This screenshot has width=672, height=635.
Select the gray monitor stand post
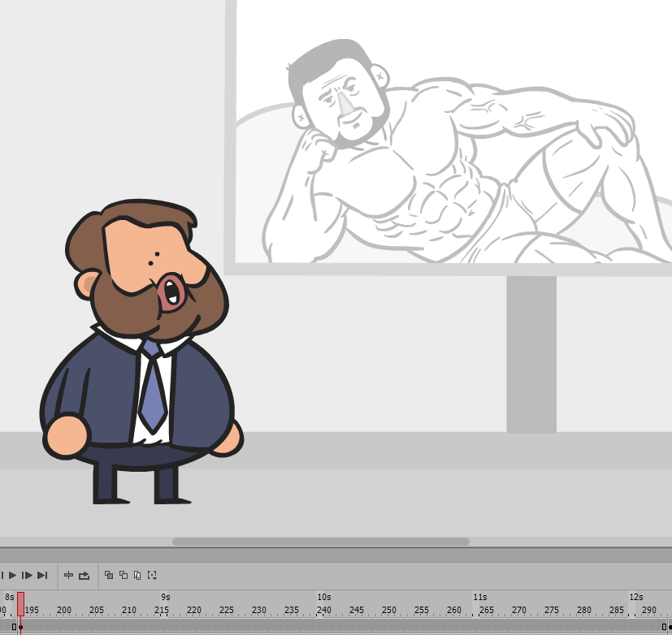coord(531,354)
